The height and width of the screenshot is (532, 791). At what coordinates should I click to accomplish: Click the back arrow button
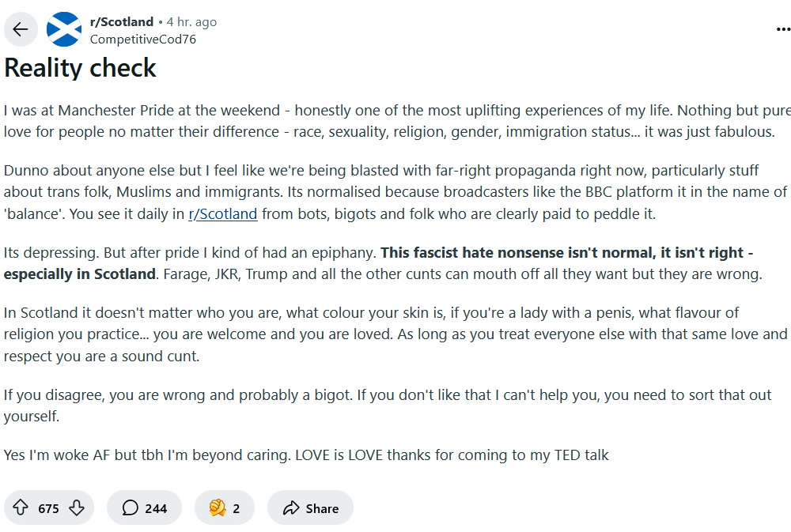click(21, 30)
